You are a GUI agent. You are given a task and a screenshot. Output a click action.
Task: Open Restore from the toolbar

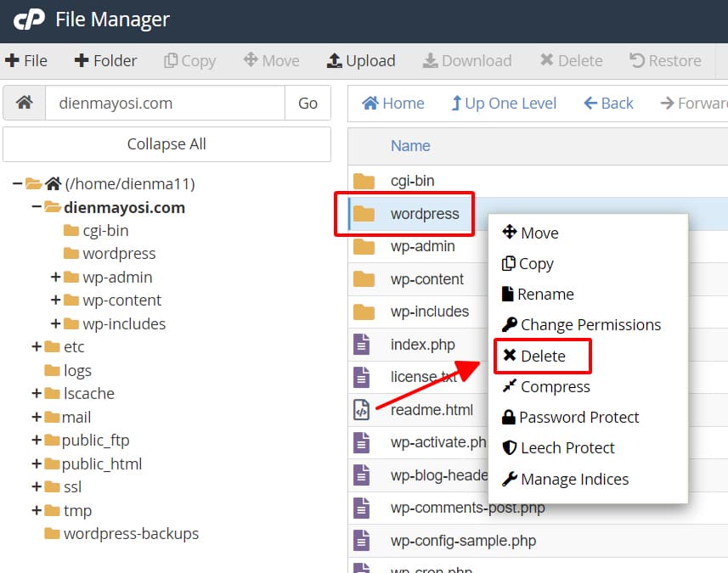click(x=666, y=60)
